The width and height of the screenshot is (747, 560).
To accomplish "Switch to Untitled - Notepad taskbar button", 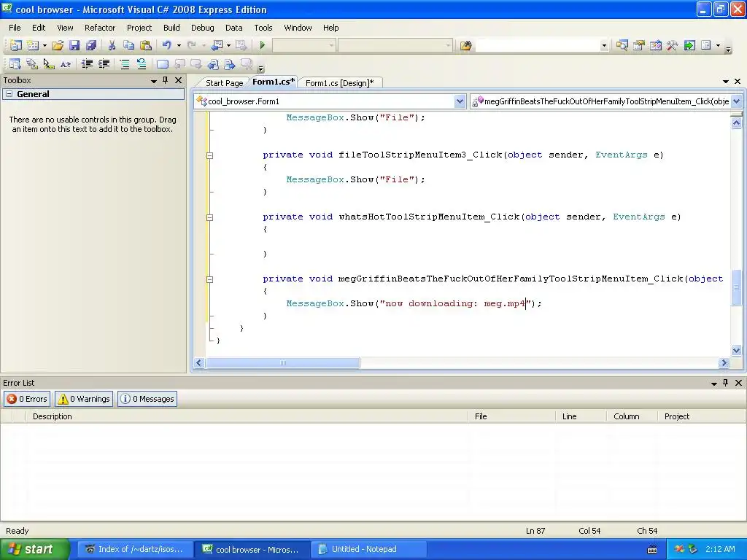I will click(x=368, y=549).
